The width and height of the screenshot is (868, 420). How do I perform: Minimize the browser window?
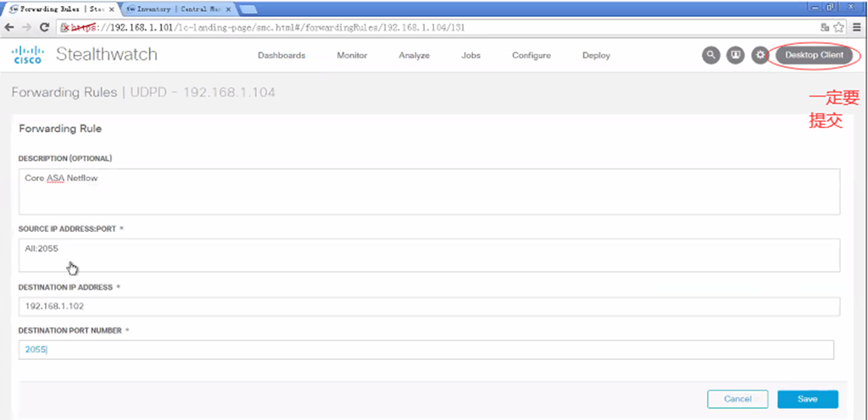pos(816,7)
